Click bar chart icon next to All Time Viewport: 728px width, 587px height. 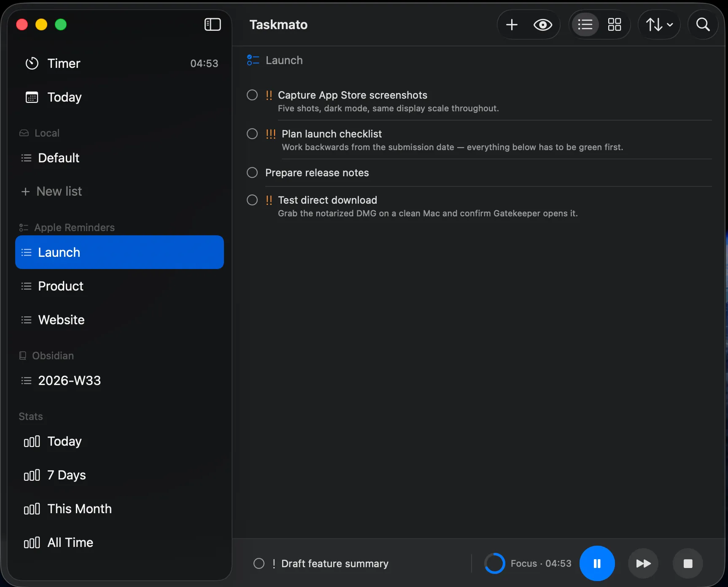pos(32,543)
